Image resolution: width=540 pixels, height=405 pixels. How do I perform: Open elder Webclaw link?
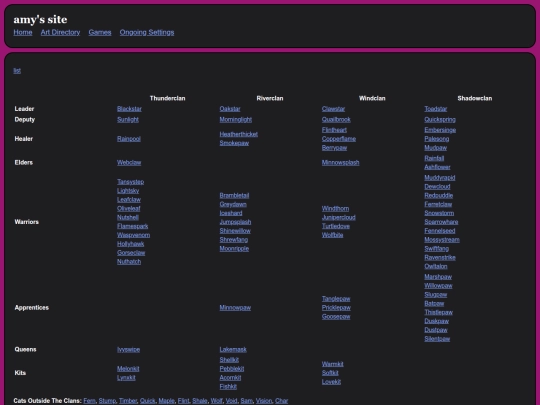tap(129, 163)
